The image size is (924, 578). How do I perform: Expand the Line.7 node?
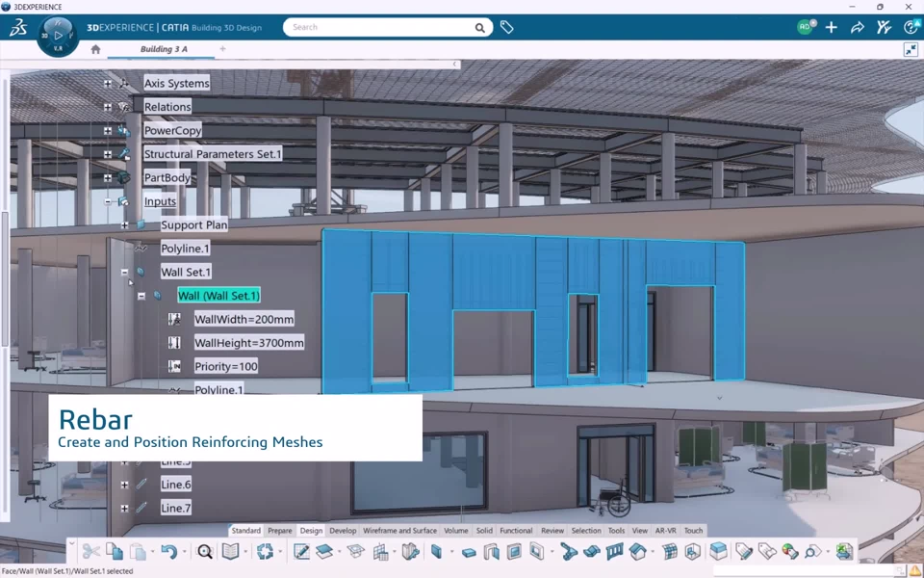pyautogui.click(x=124, y=509)
